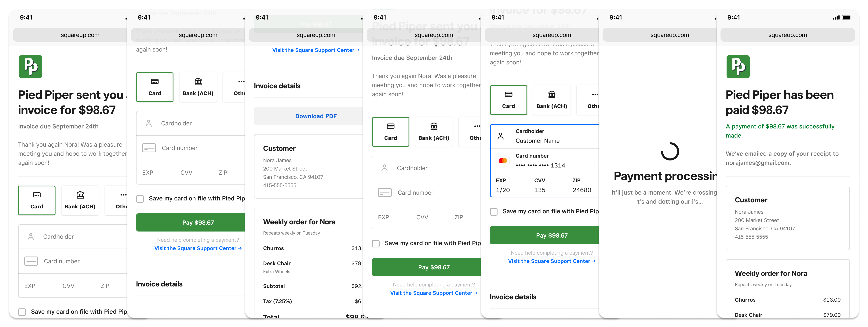Tap the Card number field icon
868x327 pixels.
click(31, 261)
